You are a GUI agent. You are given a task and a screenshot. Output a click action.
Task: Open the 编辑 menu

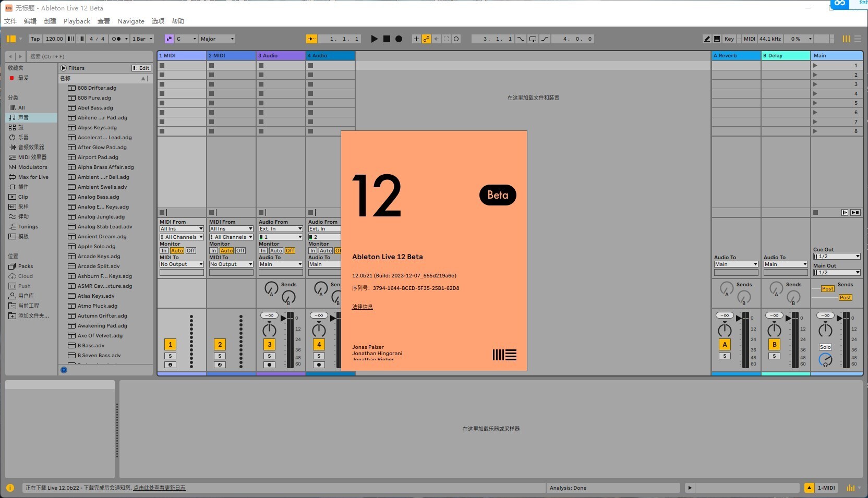click(30, 21)
